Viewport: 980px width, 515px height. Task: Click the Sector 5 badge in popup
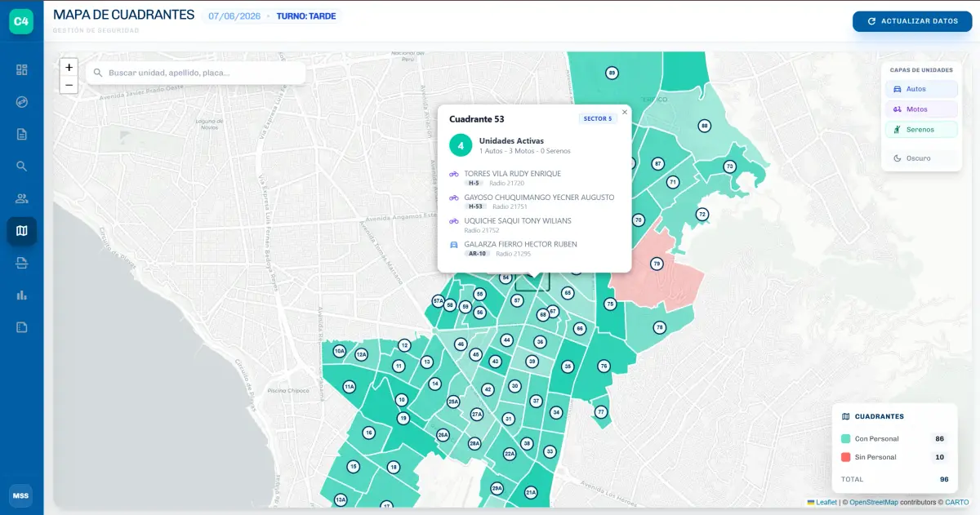598,119
